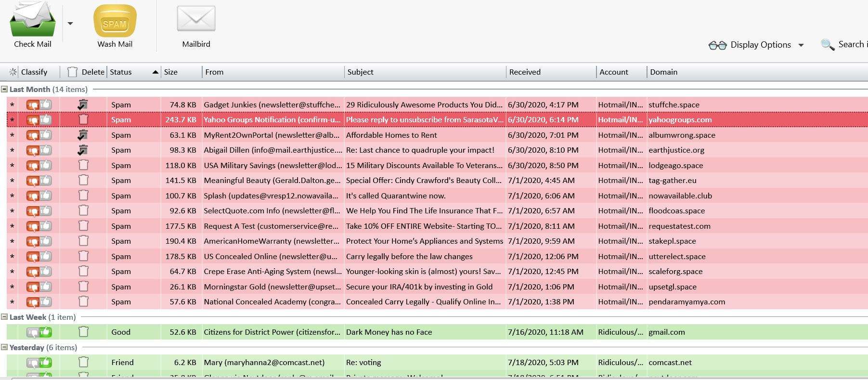Click thumbs-up on US Concealed Online email
Viewport: 868px width, 380px height.
click(x=46, y=256)
